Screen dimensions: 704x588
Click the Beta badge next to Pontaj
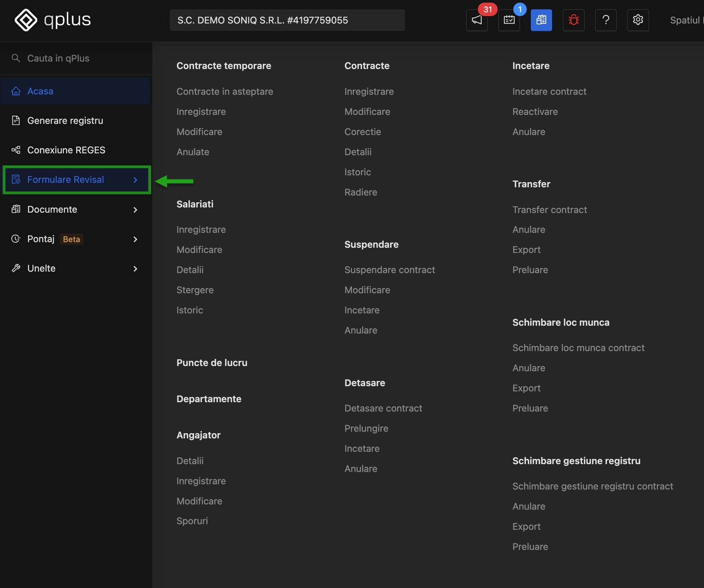click(x=71, y=239)
